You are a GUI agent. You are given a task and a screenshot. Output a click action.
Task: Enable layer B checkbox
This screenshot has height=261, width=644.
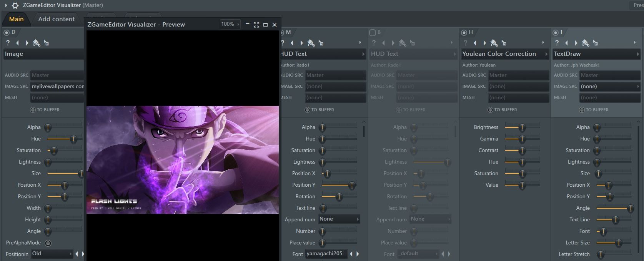tap(373, 32)
